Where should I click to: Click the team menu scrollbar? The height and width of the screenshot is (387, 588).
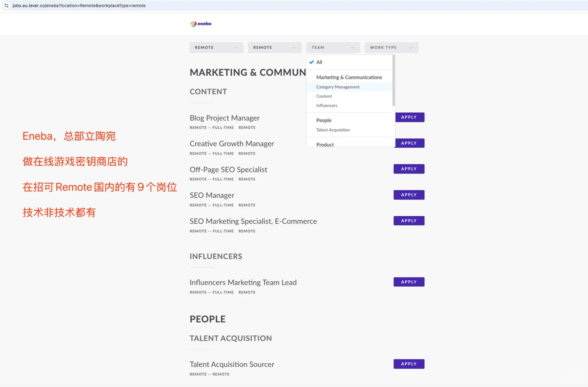(394, 81)
